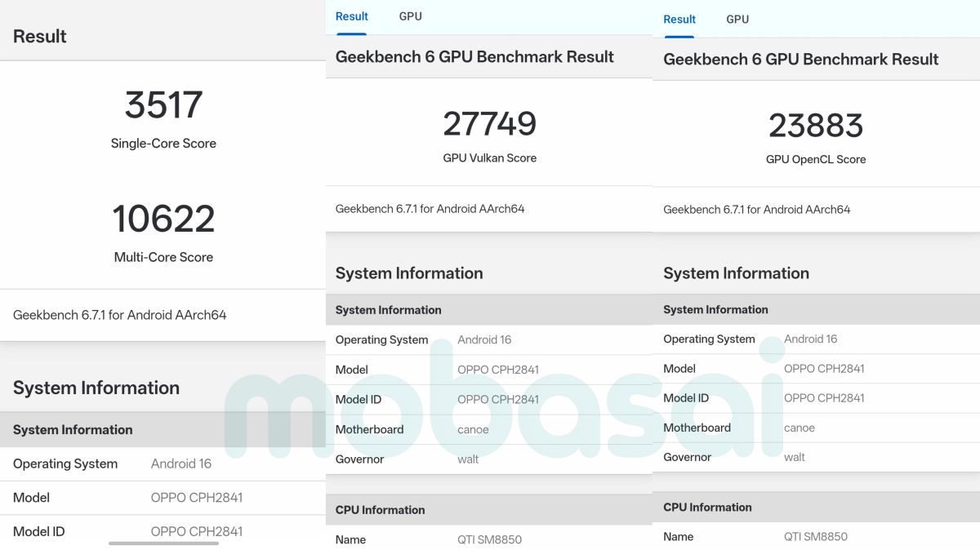Screen dimensions: 980x550
Task: Select OPPO CPH2841 Model ID value in OpenCL panel
Action: point(824,398)
